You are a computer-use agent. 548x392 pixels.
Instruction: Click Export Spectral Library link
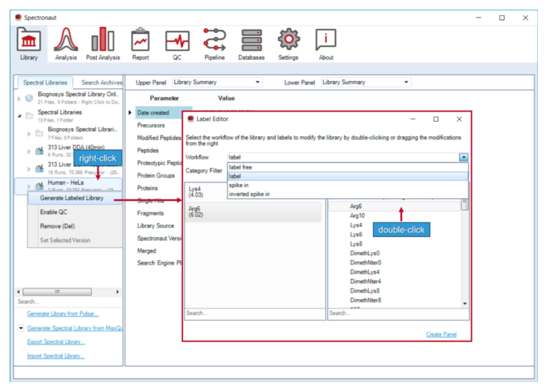click(56, 342)
